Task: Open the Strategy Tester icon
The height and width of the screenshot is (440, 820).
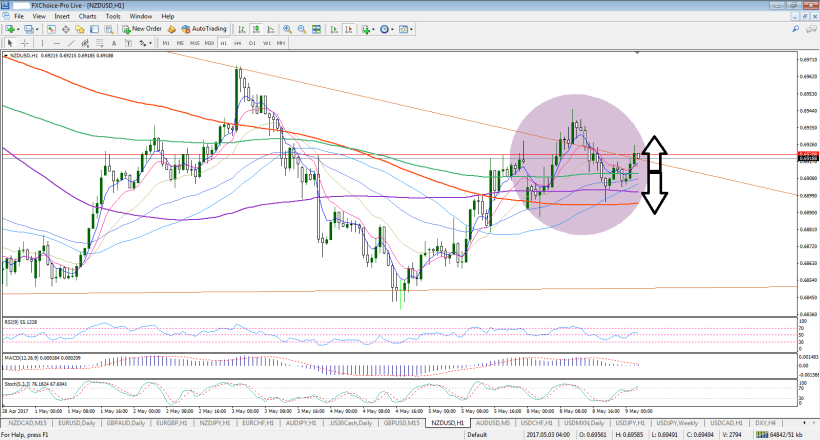Action: coord(108,29)
